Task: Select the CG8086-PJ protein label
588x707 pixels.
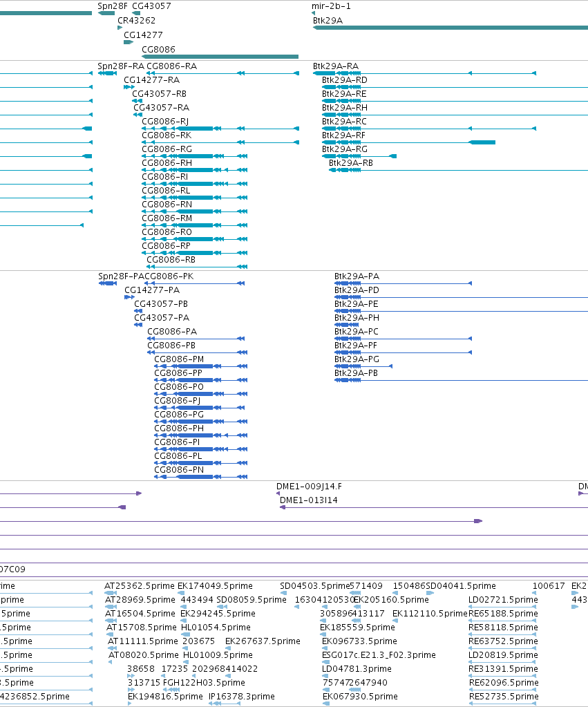Action: (177, 401)
